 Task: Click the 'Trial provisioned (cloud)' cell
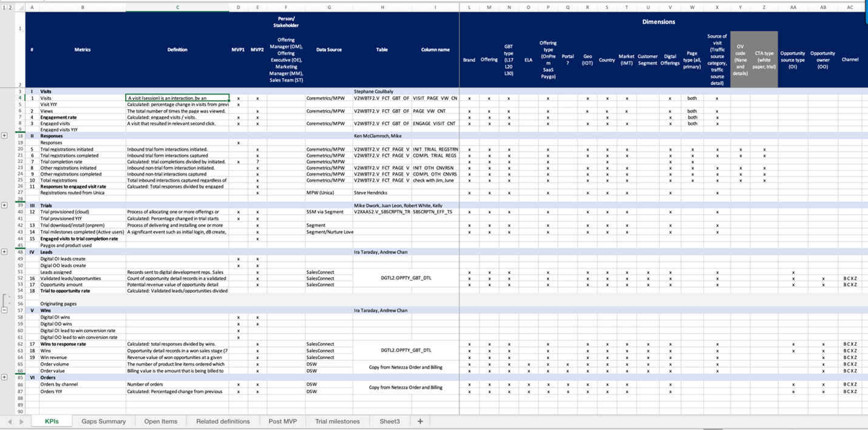pos(83,212)
